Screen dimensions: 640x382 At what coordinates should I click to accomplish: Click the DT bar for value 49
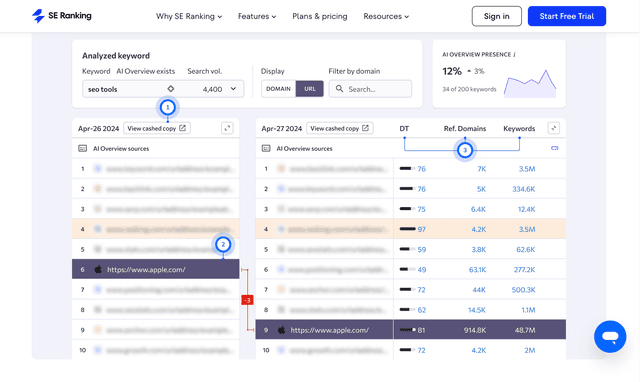[408, 269]
